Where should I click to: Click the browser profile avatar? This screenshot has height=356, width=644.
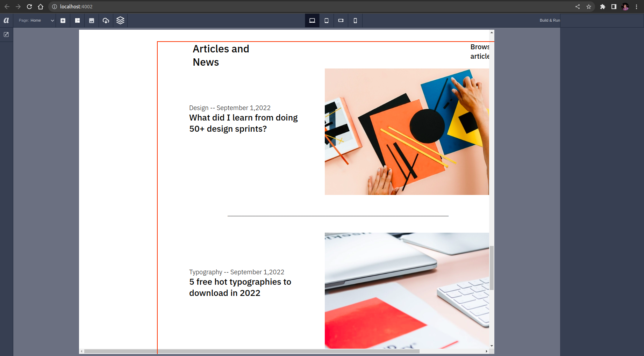pyautogui.click(x=625, y=7)
